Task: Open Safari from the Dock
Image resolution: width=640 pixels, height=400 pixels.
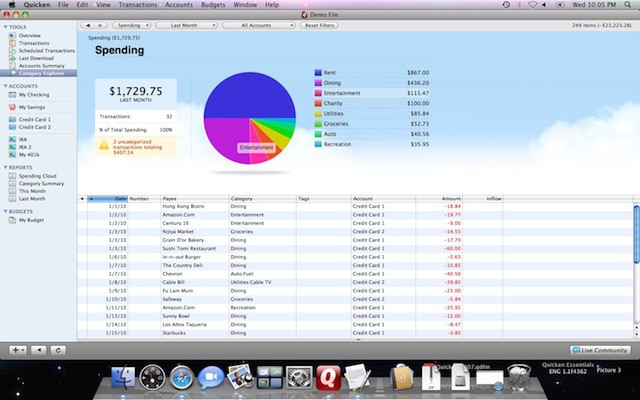Action: click(182, 378)
